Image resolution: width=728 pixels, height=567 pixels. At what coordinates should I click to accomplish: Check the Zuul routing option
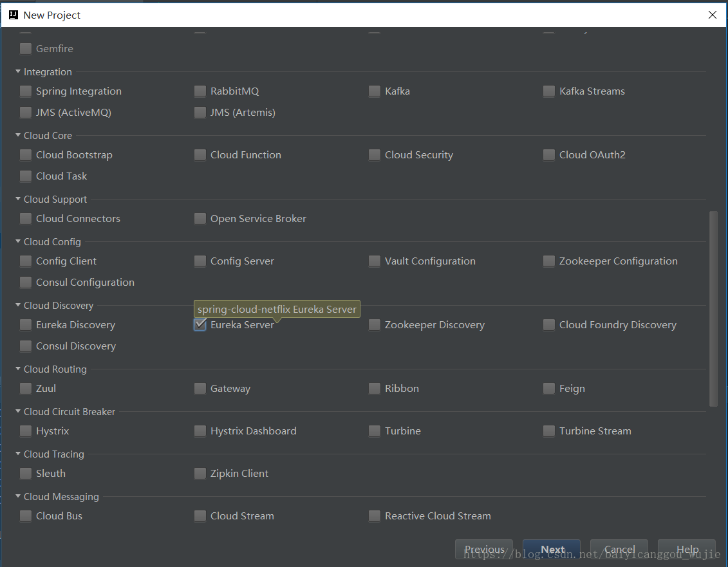26,388
